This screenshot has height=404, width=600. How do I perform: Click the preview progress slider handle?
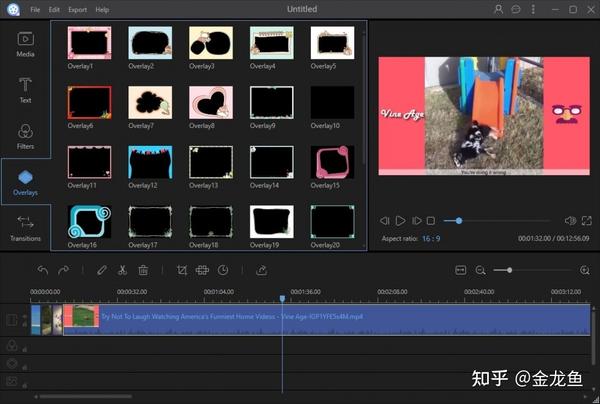(x=459, y=221)
